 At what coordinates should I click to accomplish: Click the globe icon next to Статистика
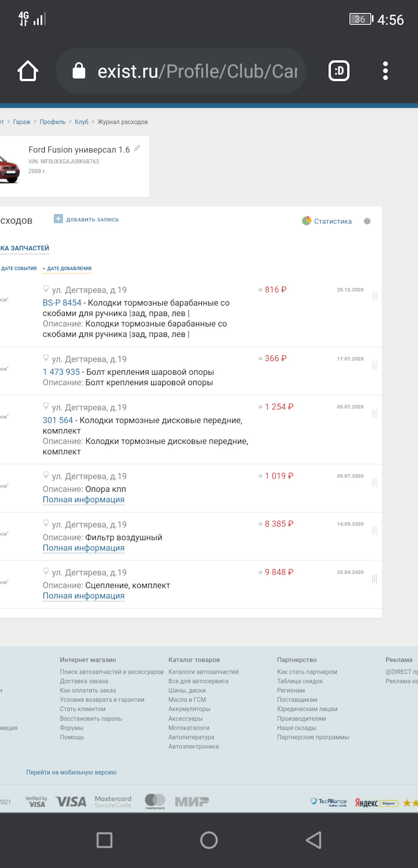[x=367, y=221]
